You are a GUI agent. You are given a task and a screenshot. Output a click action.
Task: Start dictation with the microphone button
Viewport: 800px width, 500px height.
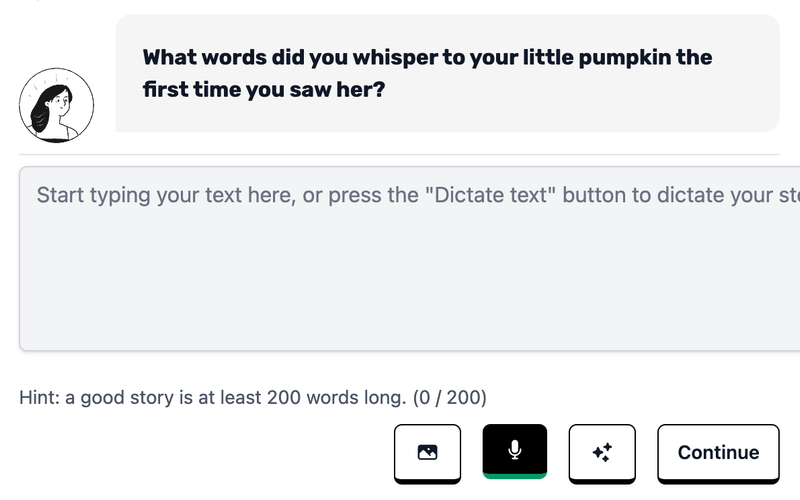(x=514, y=450)
